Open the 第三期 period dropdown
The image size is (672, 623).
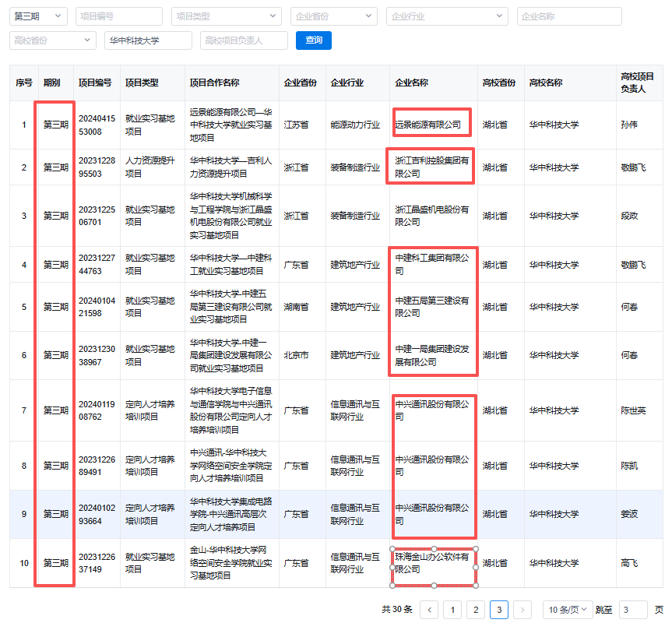(38, 16)
